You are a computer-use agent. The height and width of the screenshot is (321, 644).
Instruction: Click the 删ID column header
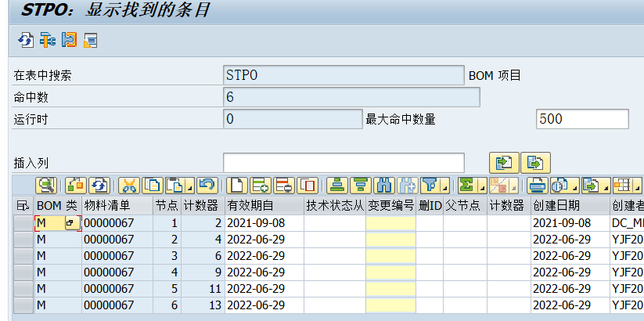point(430,205)
